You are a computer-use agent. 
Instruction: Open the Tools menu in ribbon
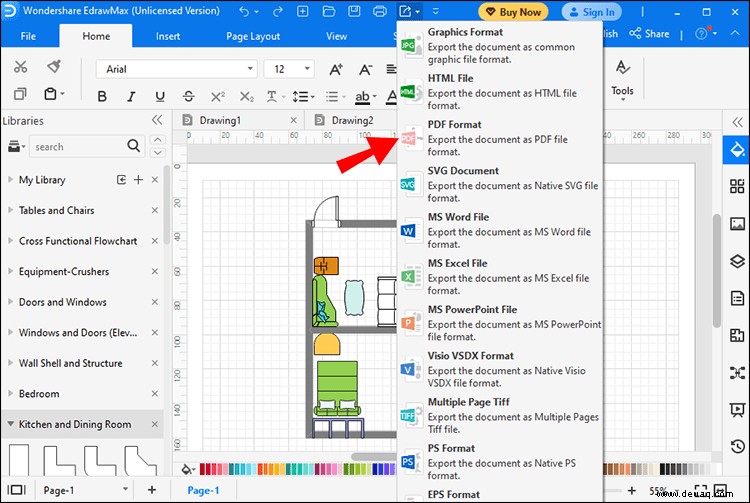622,80
